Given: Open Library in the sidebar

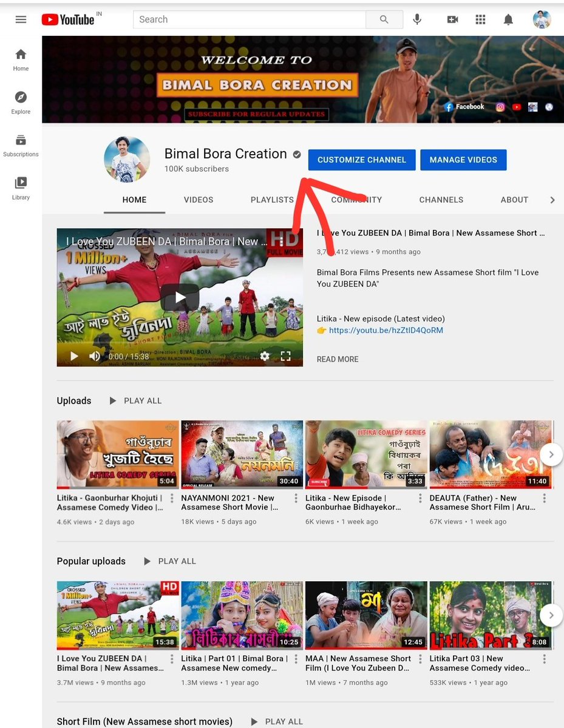Looking at the screenshot, I should tap(21, 189).
